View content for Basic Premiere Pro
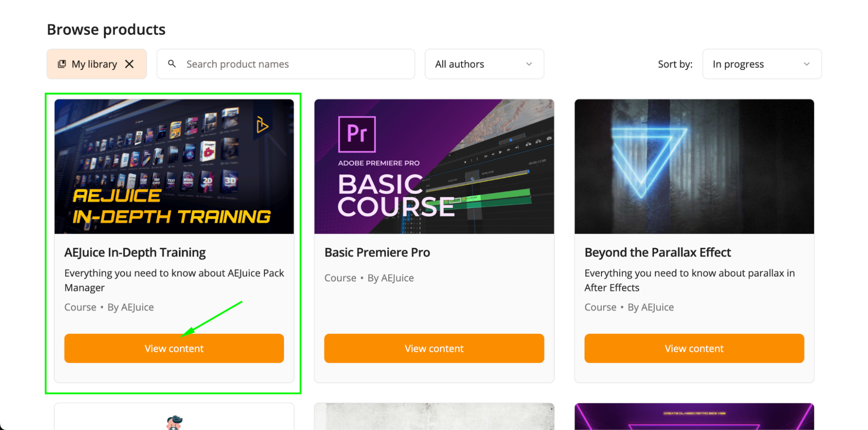 (x=434, y=348)
